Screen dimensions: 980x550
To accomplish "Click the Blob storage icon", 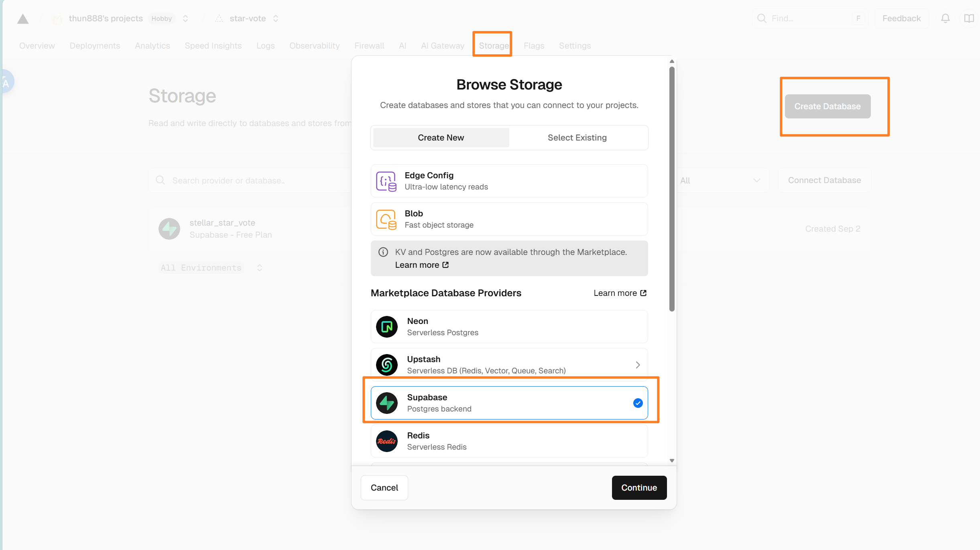I will [x=386, y=219].
